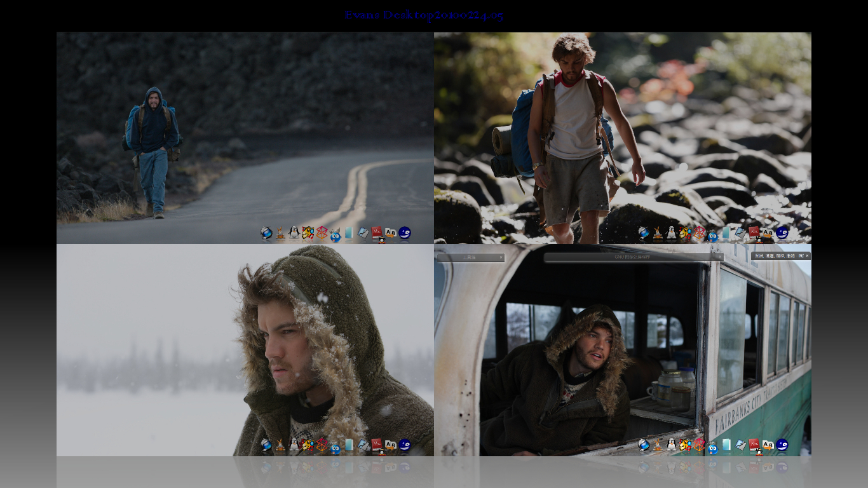
Task: Select the small toolbox window title bar
Action: point(471,257)
